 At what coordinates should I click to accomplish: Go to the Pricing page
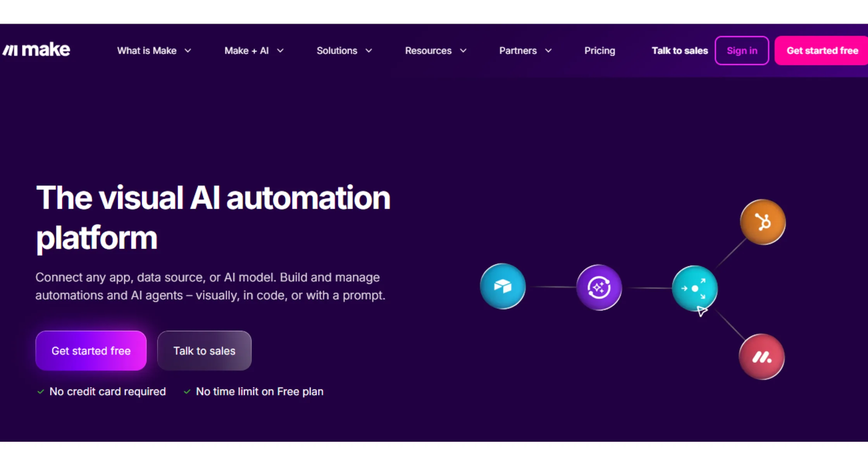pos(599,51)
